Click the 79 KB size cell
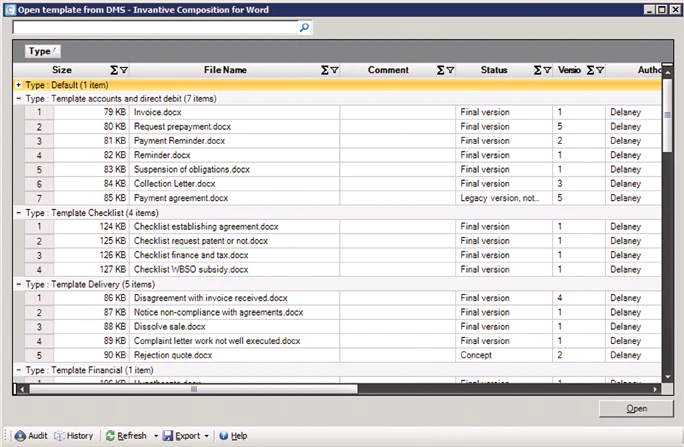Viewport: 684px width, 447px height. click(91, 112)
